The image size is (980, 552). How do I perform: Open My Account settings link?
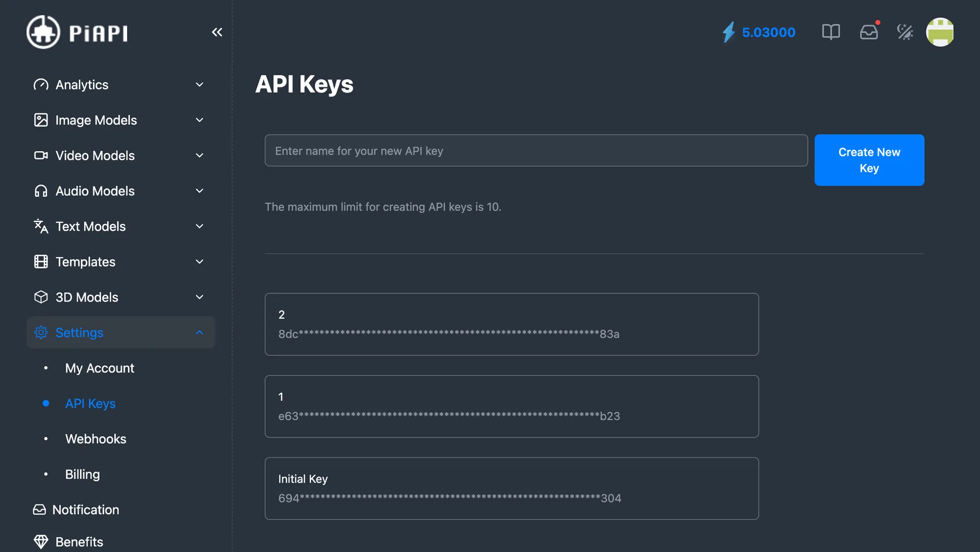[100, 368]
